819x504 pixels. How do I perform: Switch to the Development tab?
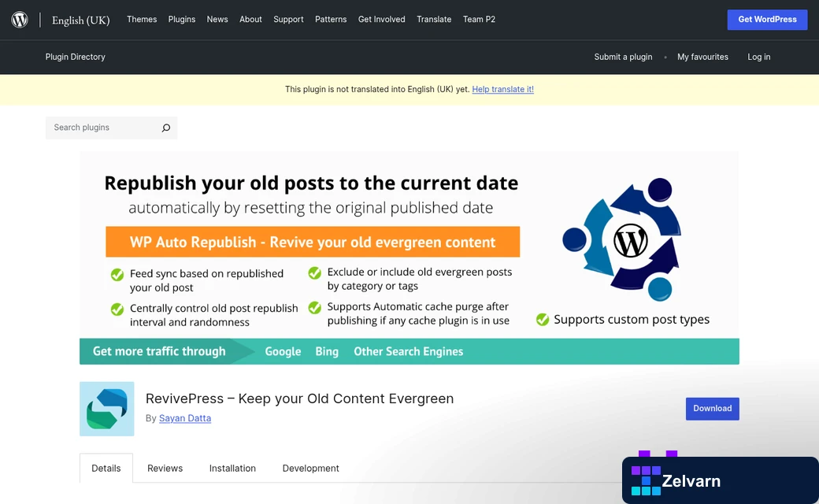pyautogui.click(x=310, y=468)
